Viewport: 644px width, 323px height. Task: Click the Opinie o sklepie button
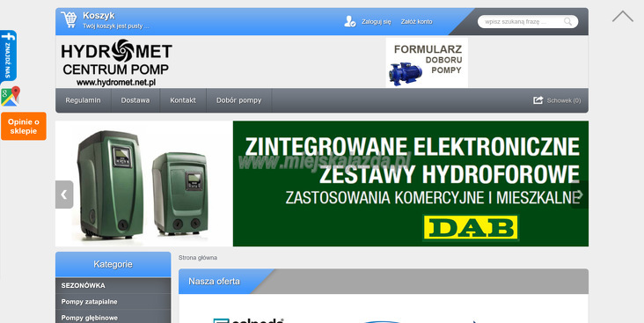(24, 126)
